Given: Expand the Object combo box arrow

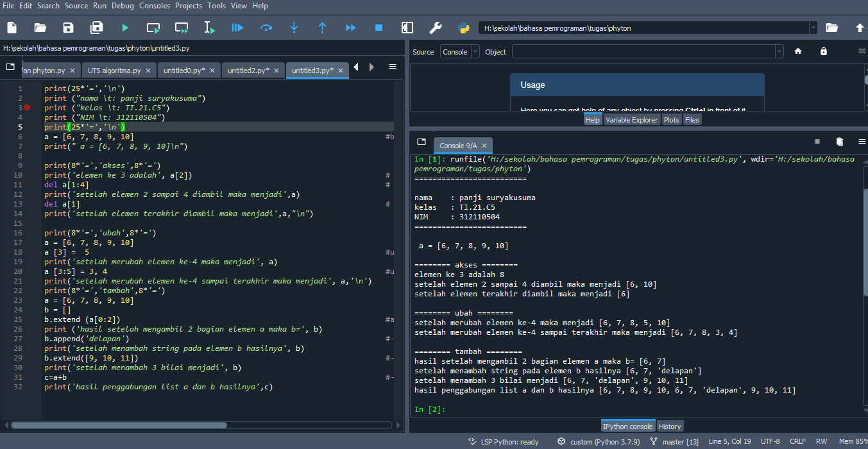Looking at the screenshot, I should [779, 52].
